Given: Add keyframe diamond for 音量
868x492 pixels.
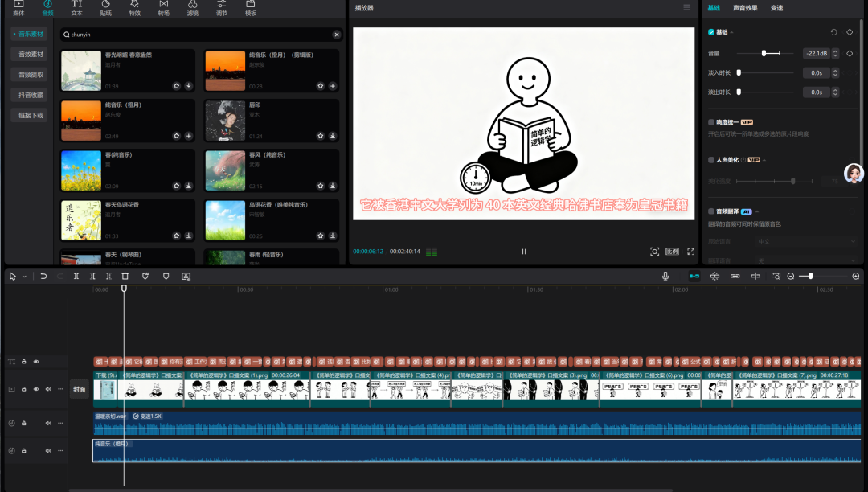Looking at the screenshot, I should pyautogui.click(x=850, y=54).
